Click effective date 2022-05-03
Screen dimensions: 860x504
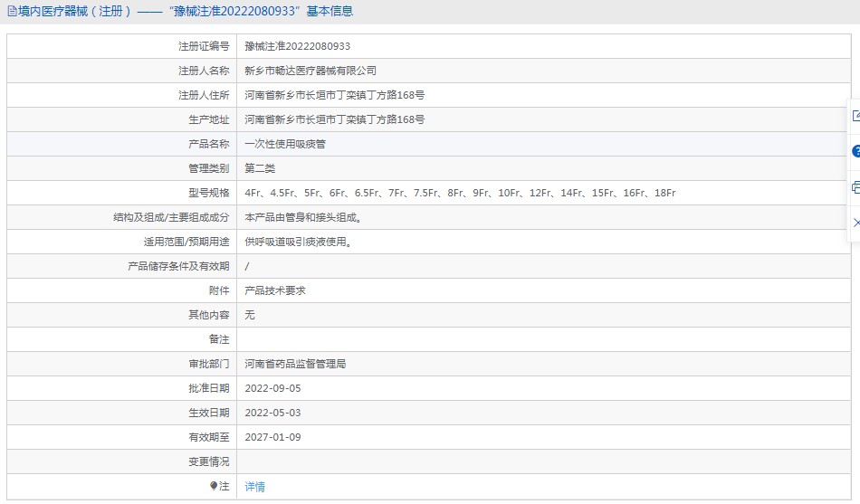click(x=272, y=413)
